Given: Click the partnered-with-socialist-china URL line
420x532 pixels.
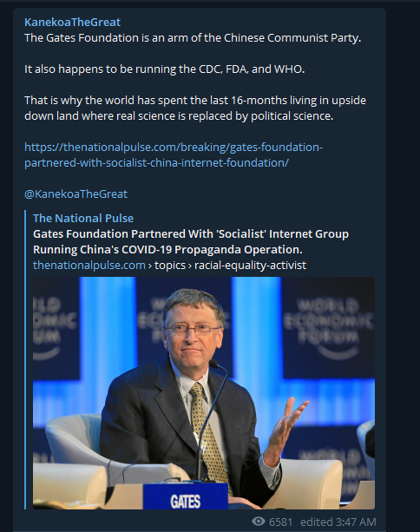Looking at the screenshot, I should (156, 162).
